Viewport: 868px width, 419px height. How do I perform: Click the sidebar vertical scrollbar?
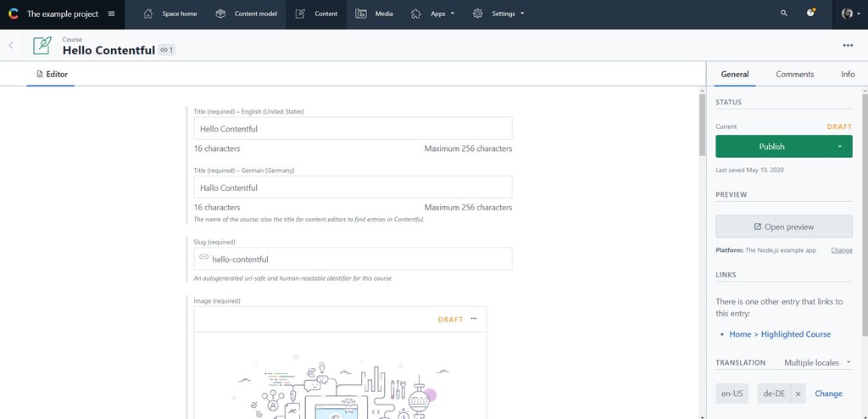tap(865, 216)
